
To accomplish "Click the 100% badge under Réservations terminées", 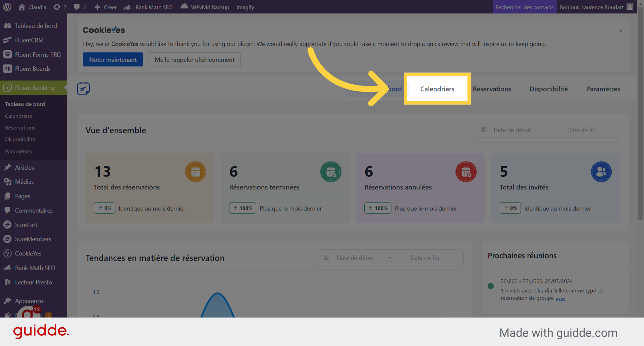I will pyautogui.click(x=243, y=208).
